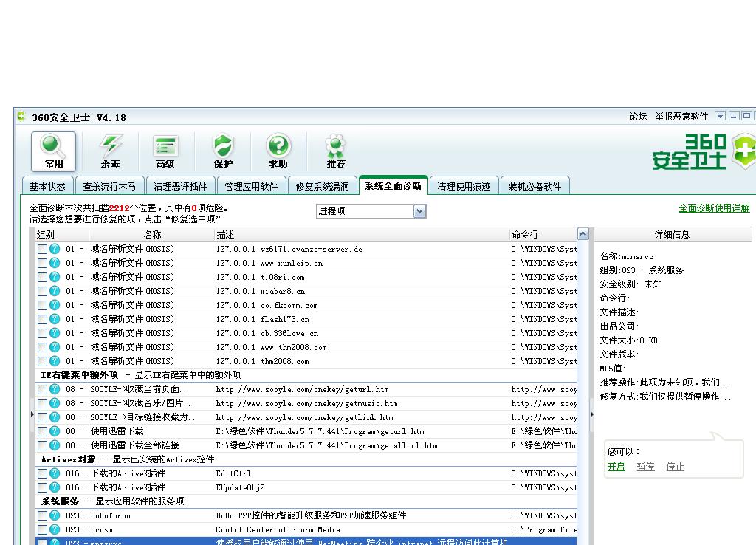Click the status icon for t.08ri.com row
The height and width of the screenshot is (545, 756).
[55, 277]
